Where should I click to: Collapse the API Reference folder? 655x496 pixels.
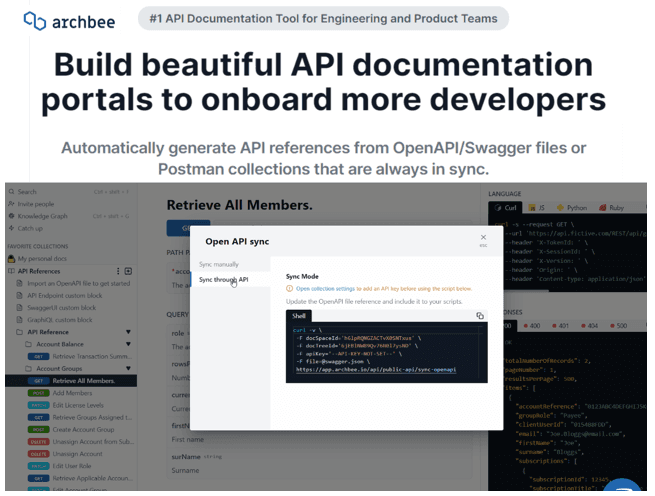pos(128,331)
